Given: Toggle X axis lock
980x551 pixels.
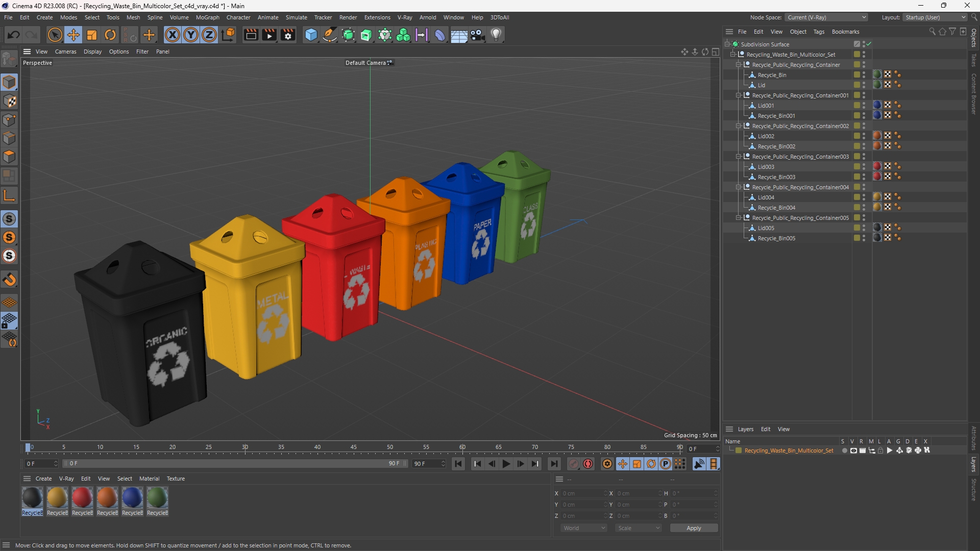Looking at the screenshot, I should [173, 35].
